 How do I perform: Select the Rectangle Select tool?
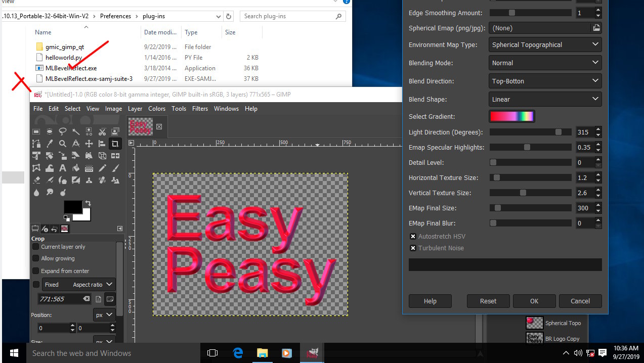click(x=36, y=131)
